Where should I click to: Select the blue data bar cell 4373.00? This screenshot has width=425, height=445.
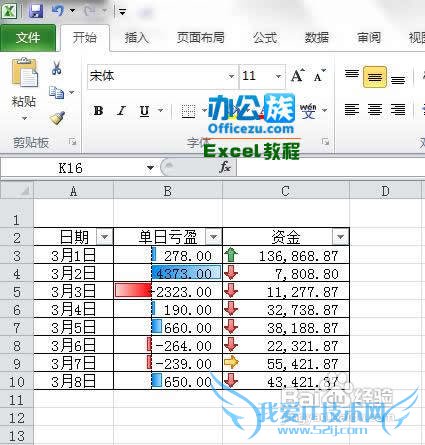[x=168, y=273]
